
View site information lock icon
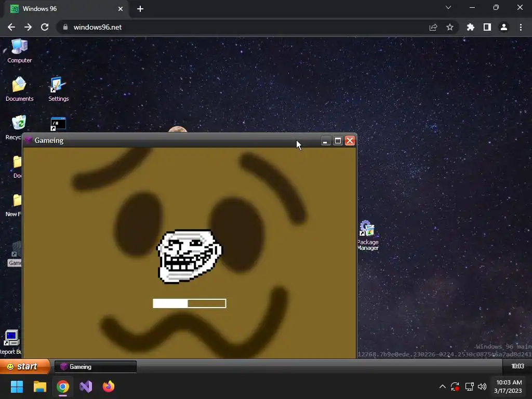pyautogui.click(x=65, y=27)
